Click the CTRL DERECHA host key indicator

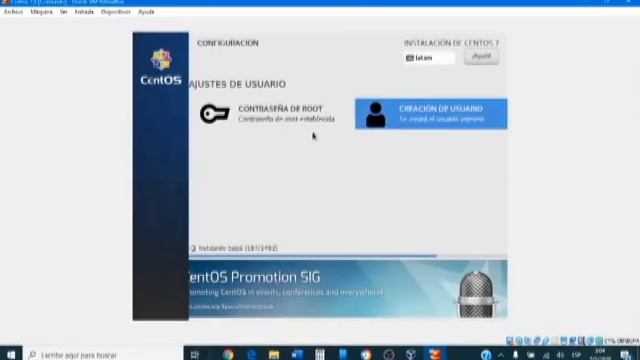(x=621, y=341)
